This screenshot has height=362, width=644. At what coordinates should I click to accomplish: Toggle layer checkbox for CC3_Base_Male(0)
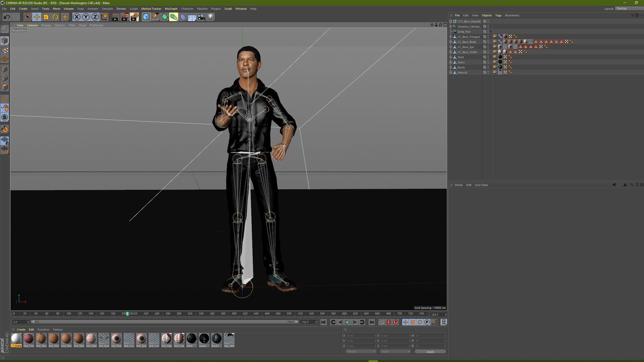pyautogui.click(x=484, y=21)
